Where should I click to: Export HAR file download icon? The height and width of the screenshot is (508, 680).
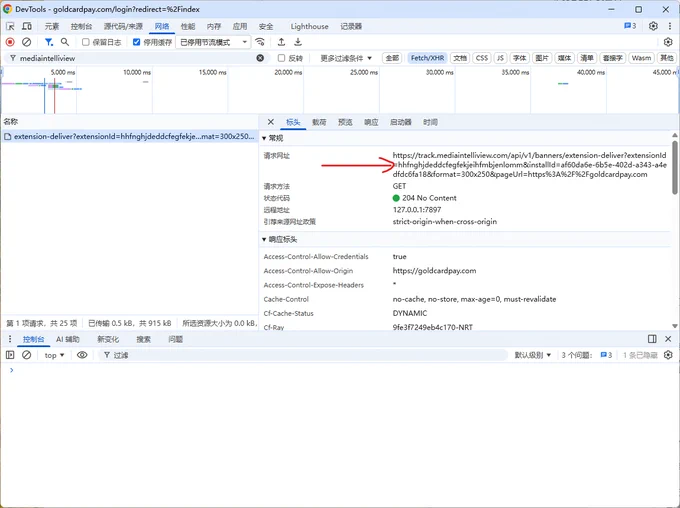[x=298, y=42]
